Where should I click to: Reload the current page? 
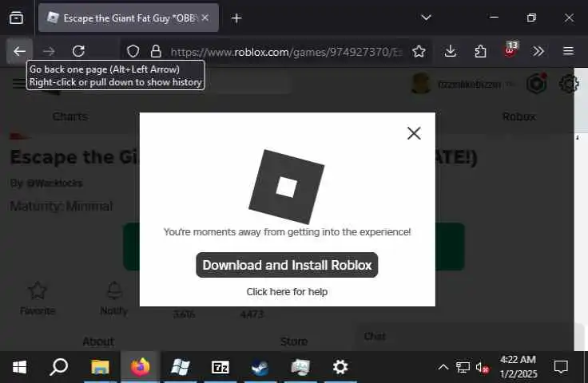[78, 51]
